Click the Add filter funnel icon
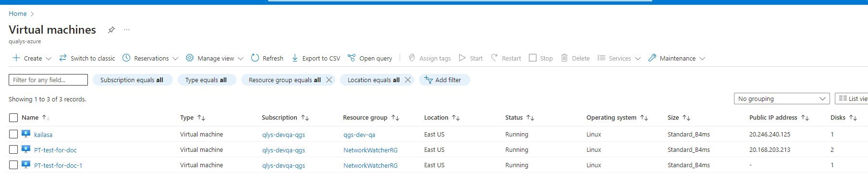Viewport: 868px width, 173px height. pos(428,80)
